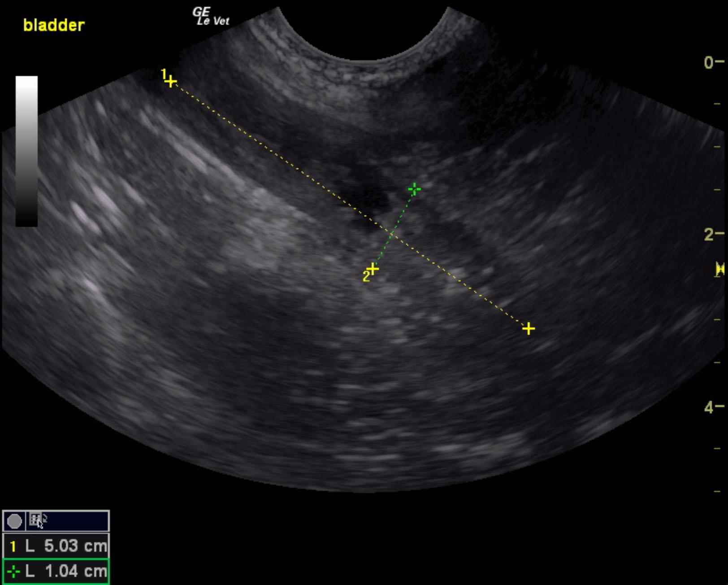Viewport: 728px width, 585px height.
Task: Click the GE Le Vet logo
Action: click(x=211, y=17)
